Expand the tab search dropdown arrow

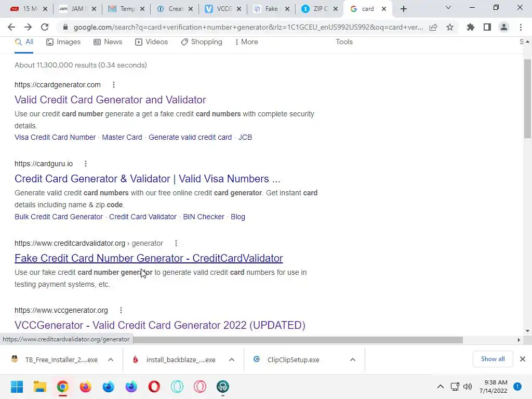tap(448, 7)
